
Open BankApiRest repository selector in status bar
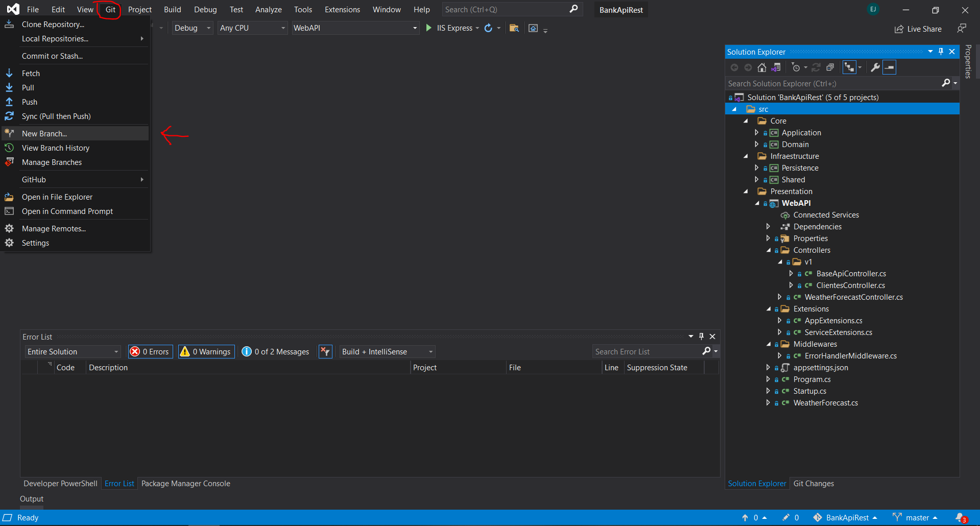pos(845,518)
